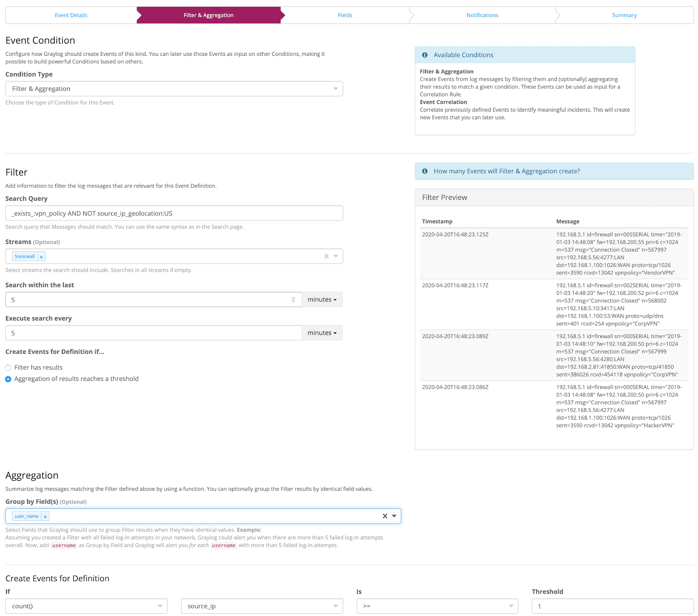Switch to the Event Details step

click(71, 15)
